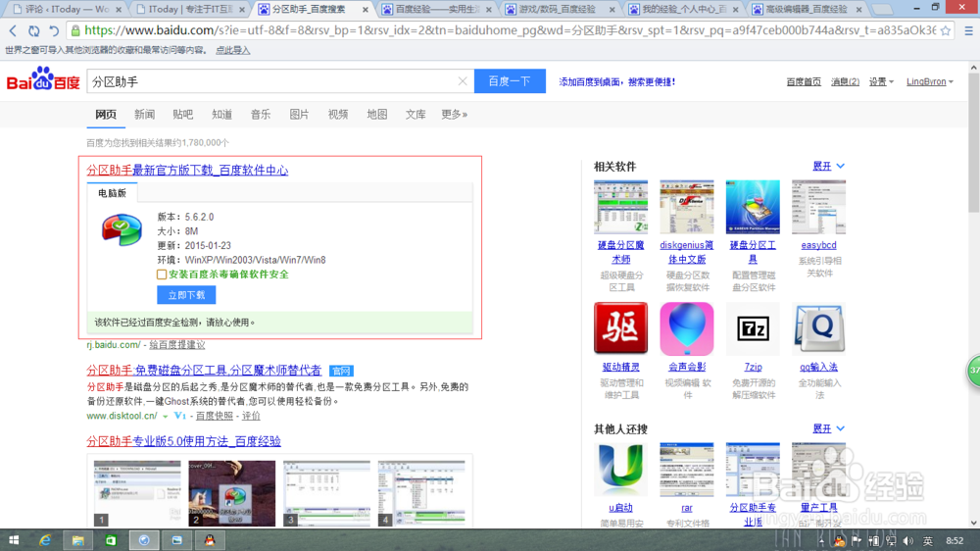Open the 7zip software icon
The image size is (980, 551).
click(x=753, y=328)
